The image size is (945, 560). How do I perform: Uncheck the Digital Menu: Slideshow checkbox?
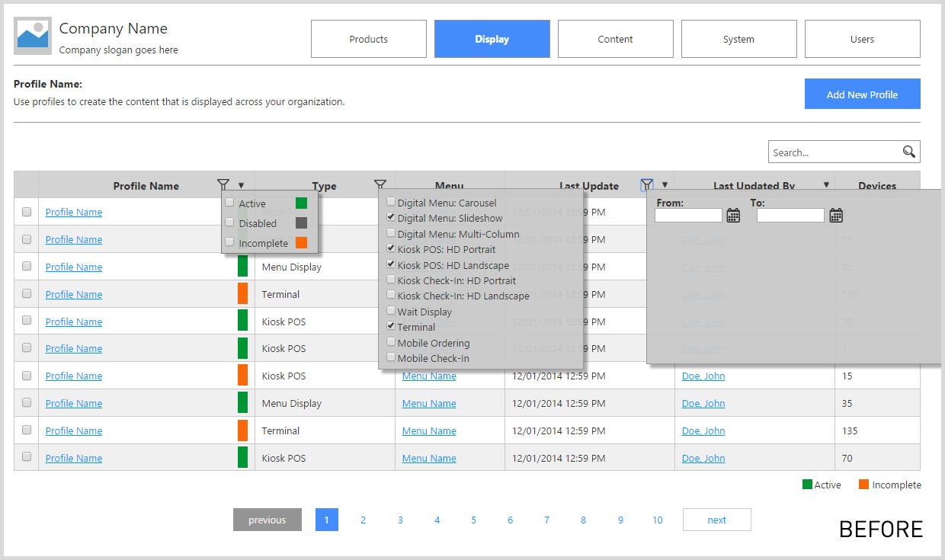click(391, 217)
